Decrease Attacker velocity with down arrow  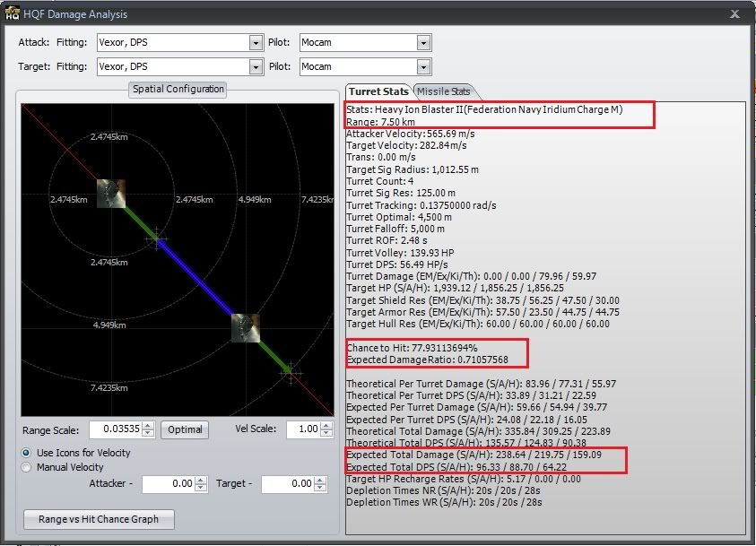click(x=202, y=488)
